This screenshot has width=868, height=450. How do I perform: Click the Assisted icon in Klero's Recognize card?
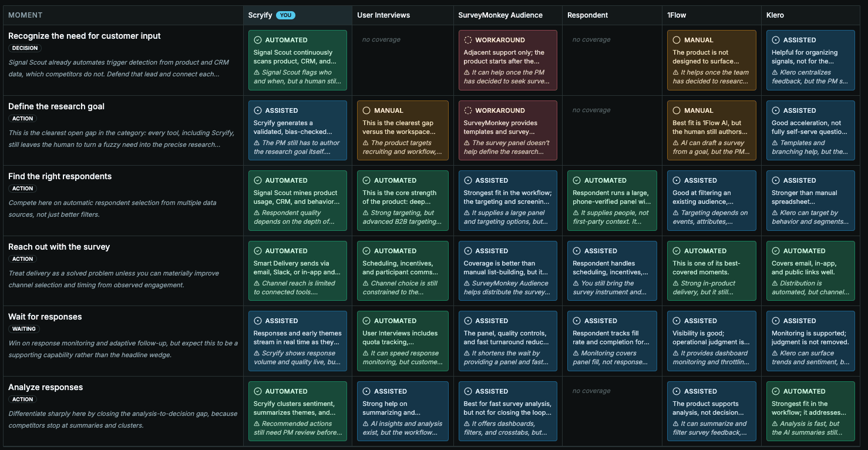pyautogui.click(x=776, y=40)
